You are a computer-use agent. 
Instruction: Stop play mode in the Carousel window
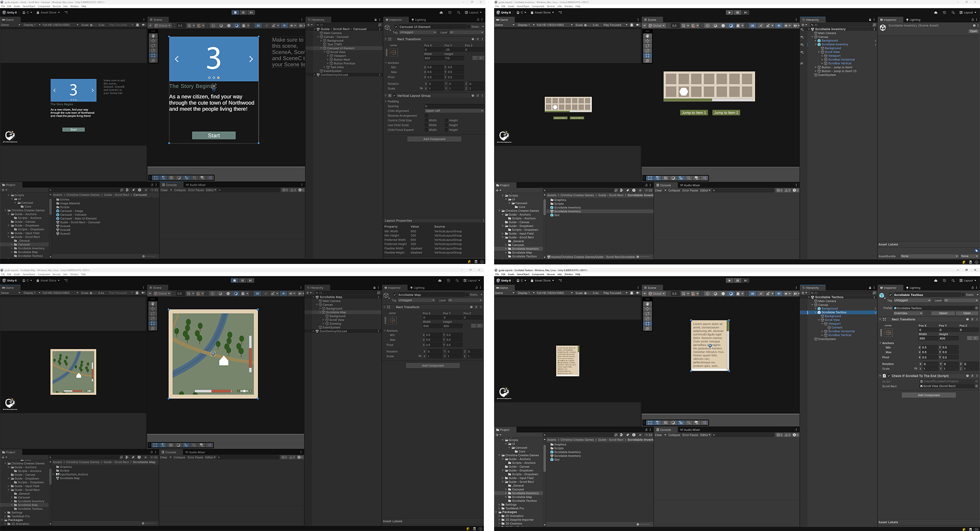(x=235, y=13)
